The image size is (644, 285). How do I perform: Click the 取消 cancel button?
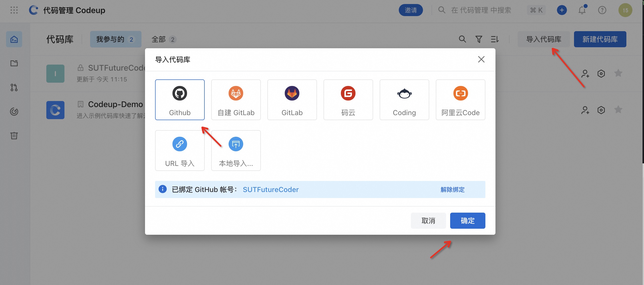pos(428,221)
